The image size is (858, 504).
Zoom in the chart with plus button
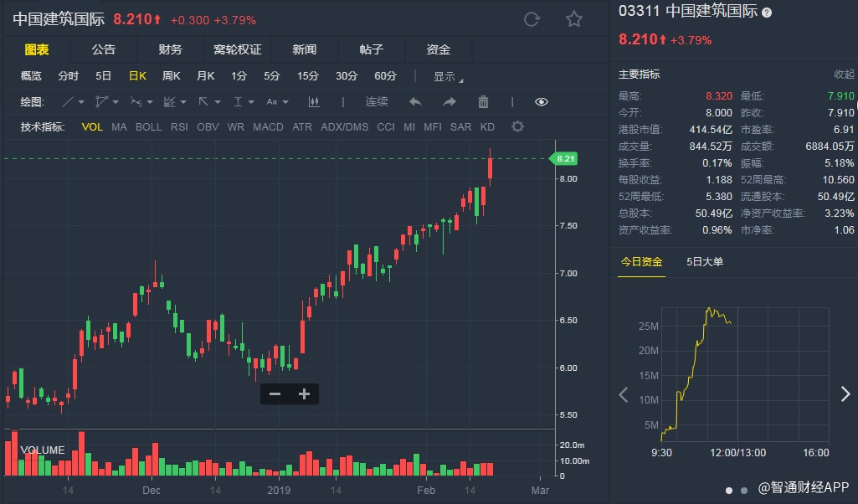305,393
